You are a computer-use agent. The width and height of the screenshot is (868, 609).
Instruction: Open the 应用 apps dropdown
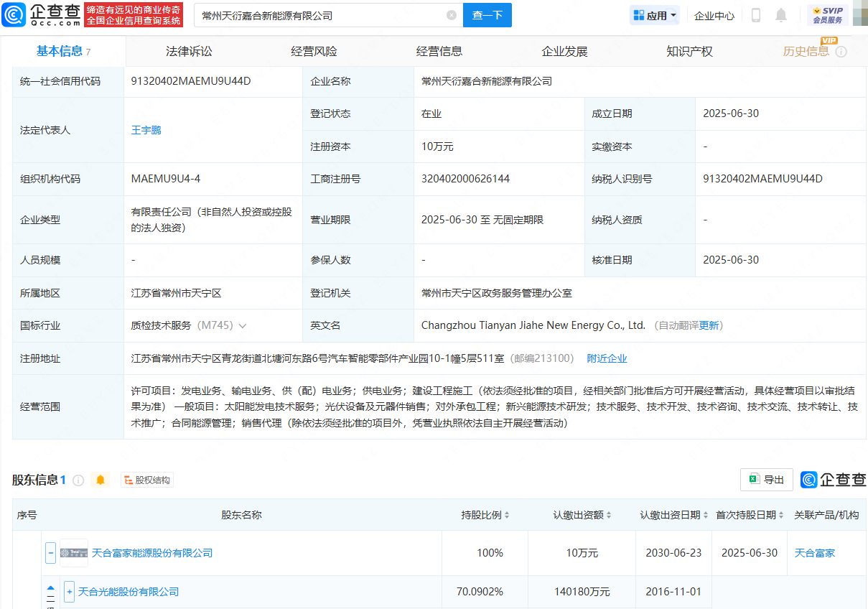pyautogui.click(x=655, y=15)
